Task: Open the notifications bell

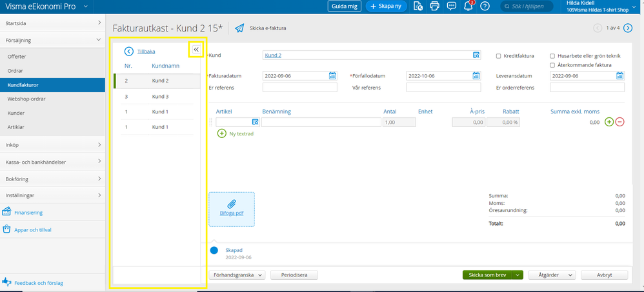Action: tap(468, 6)
